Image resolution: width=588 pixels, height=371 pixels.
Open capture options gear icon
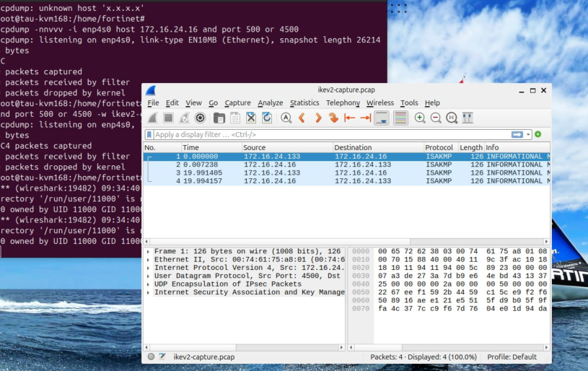[x=201, y=118]
